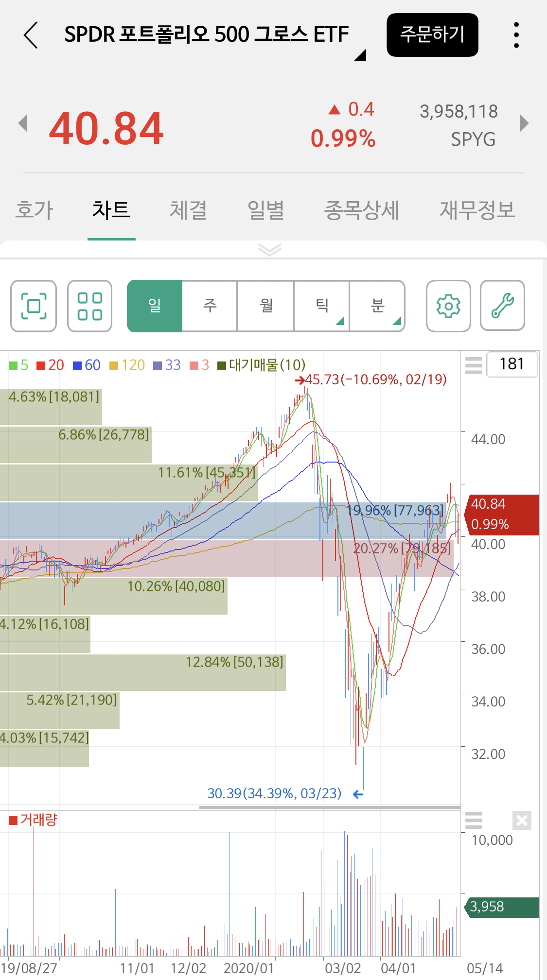Click the red 40.84 price tag on axis
Screen dimensions: 547x980
click(x=502, y=515)
